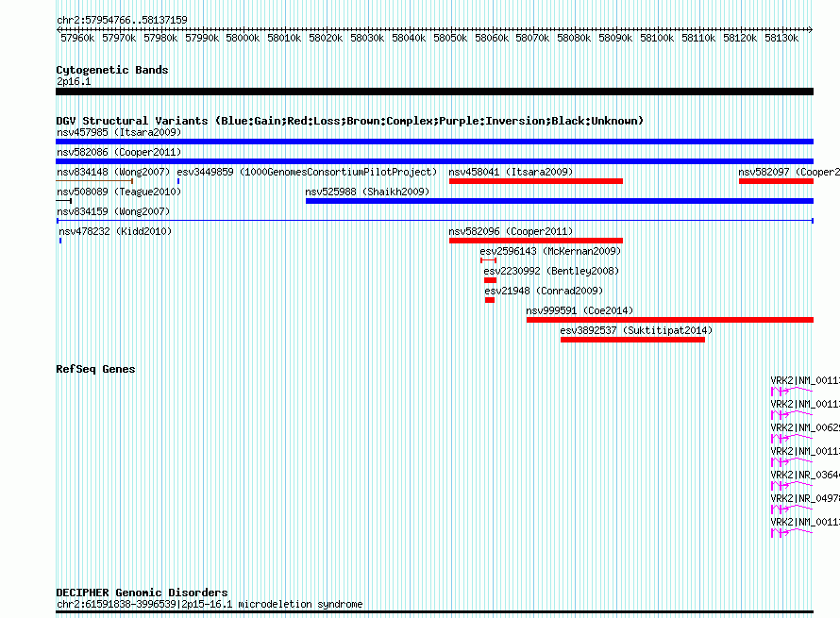Click red loss bar under nsv582096

(536, 241)
